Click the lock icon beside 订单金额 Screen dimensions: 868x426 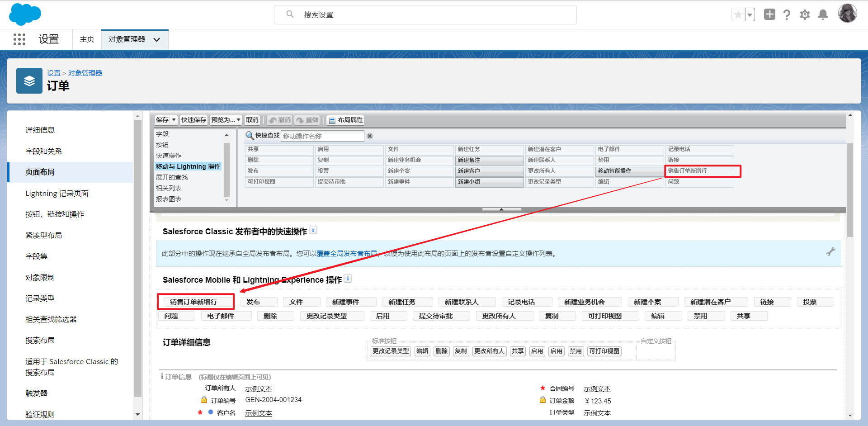[542, 400]
